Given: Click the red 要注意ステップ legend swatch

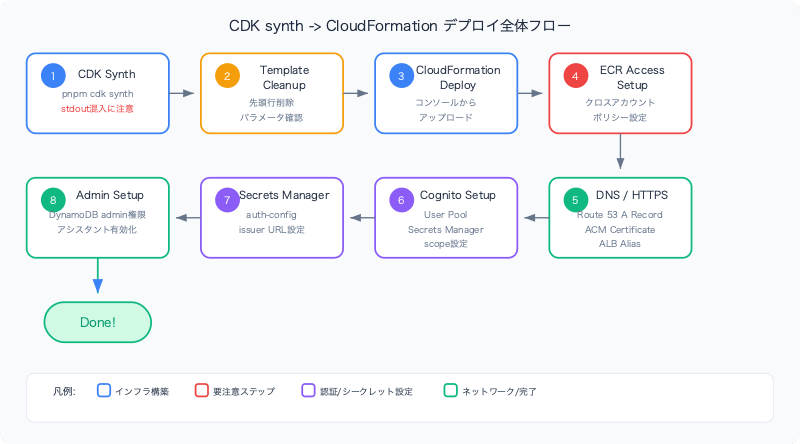Looking at the screenshot, I should (202, 390).
